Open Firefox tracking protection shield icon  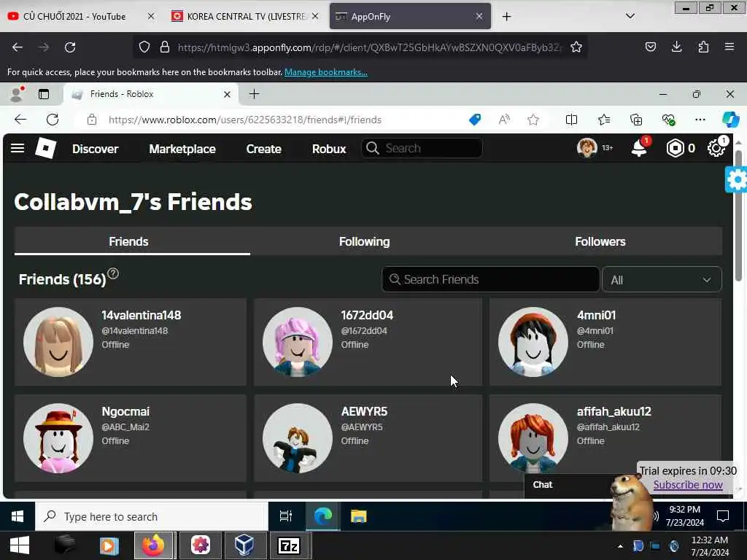click(144, 47)
